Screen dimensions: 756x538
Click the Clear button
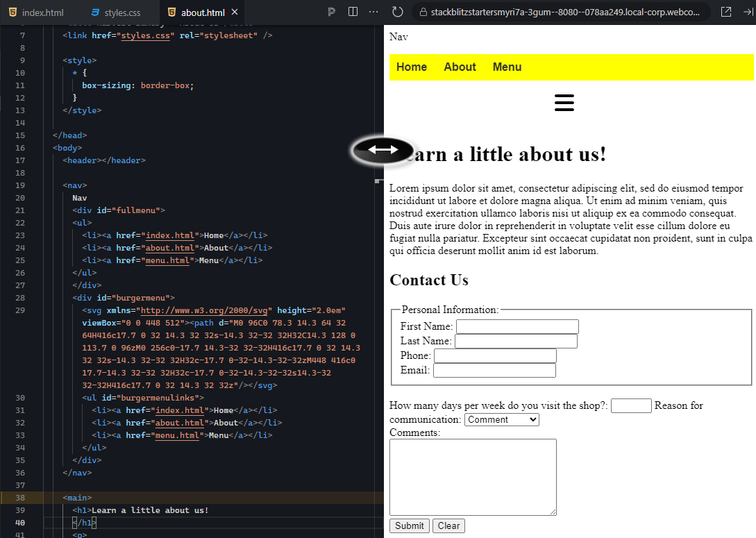(448, 526)
